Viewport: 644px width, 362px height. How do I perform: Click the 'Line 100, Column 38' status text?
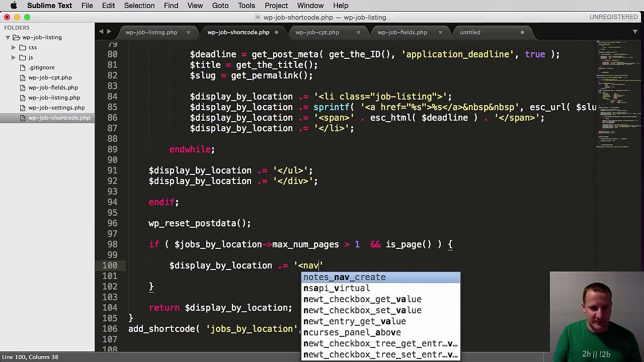click(30, 357)
